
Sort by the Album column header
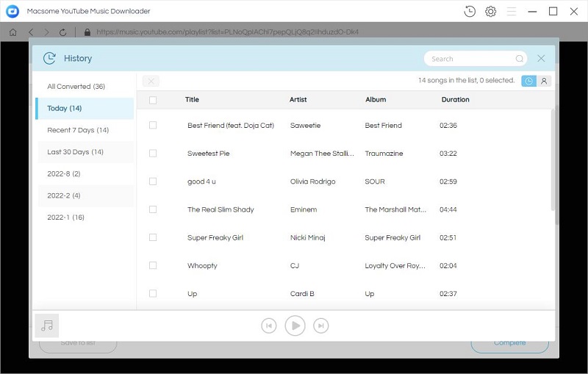pos(376,100)
